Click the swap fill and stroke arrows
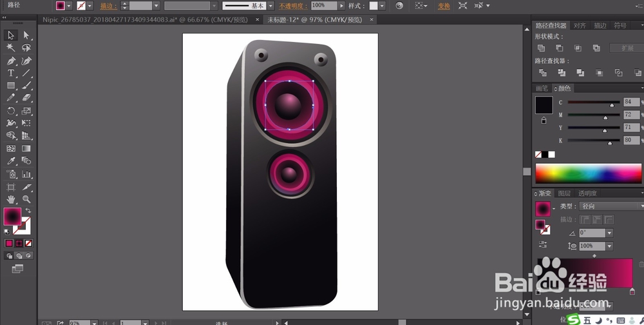The width and height of the screenshot is (644, 325). tap(28, 211)
